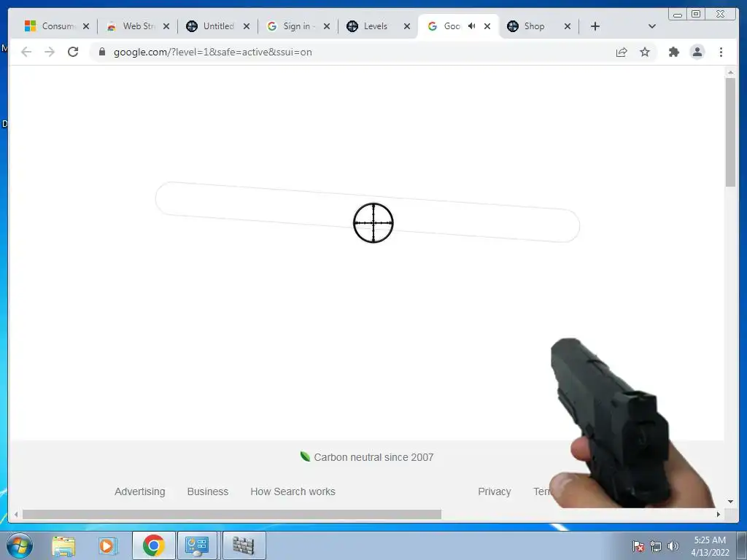Click the vertical scrollbar thumb
Viewport: 747px width, 560px height.
(730, 132)
